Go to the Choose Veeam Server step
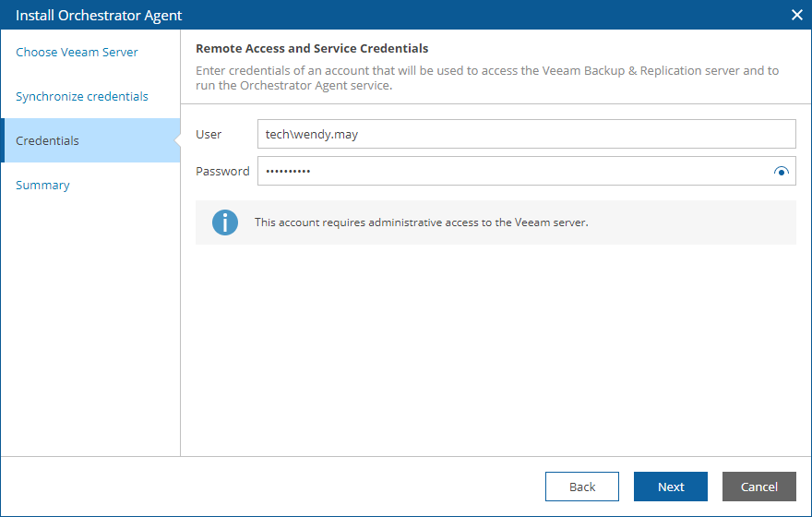812x517 pixels. coord(77,53)
